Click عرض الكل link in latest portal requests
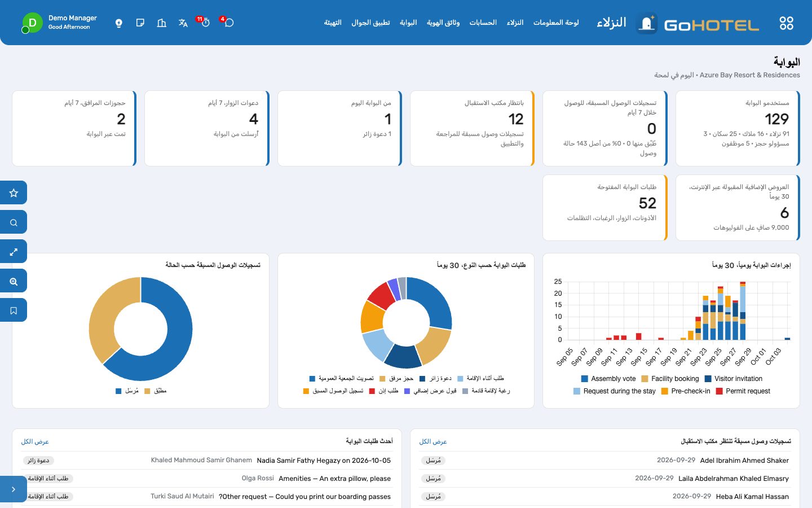Screen dimensions: 812x508 pyautogui.click(x=35, y=441)
